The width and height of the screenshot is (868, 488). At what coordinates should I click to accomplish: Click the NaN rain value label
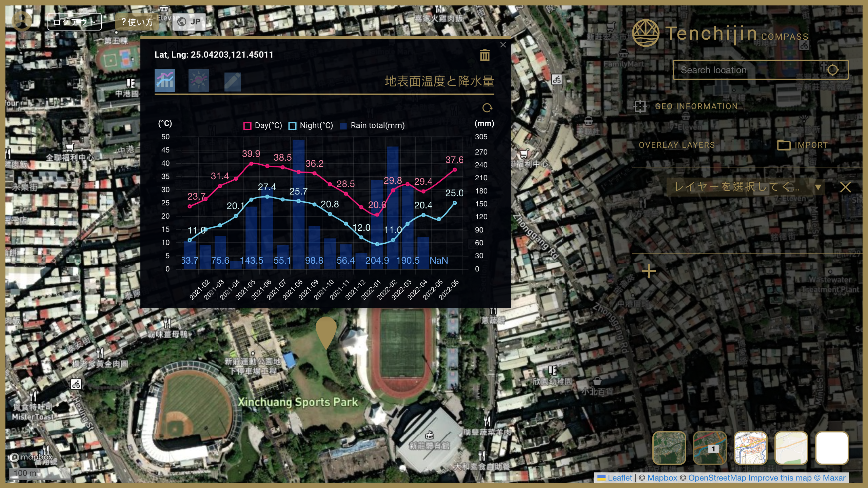tap(439, 260)
